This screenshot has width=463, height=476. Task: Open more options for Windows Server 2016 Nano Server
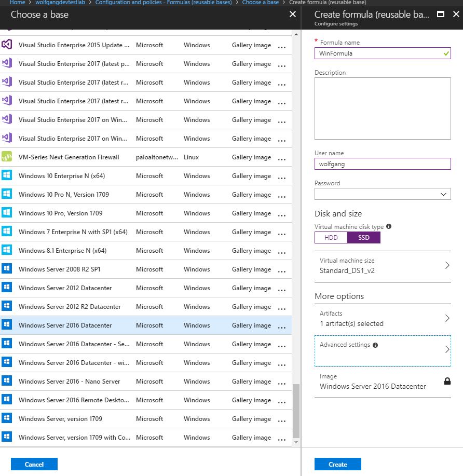tap(282, 384)
